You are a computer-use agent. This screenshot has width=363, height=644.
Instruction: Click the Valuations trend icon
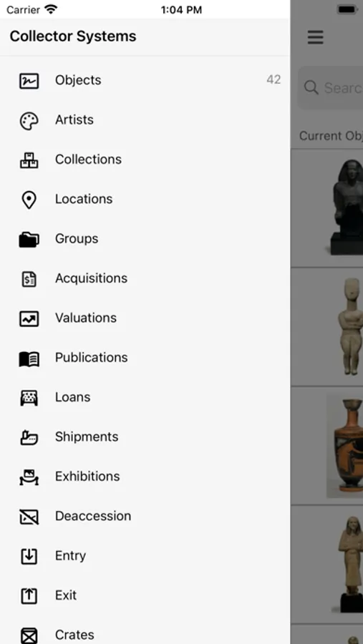point(29,318)
